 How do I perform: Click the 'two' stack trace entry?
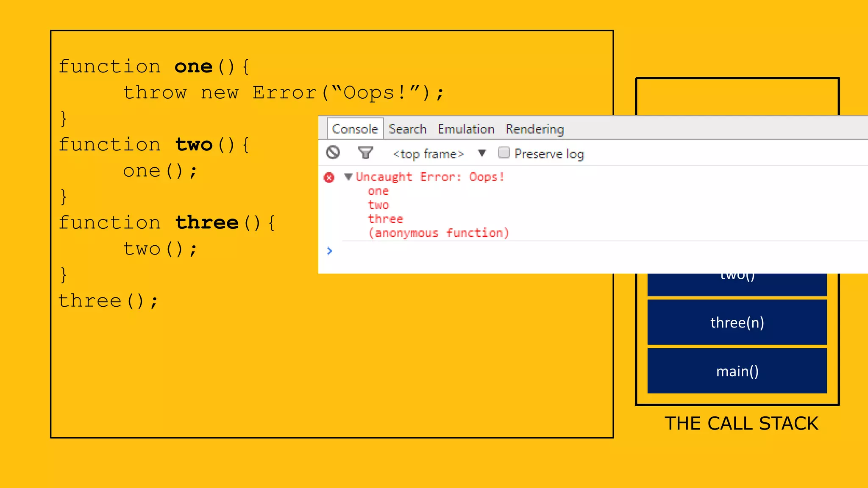tap(378, 205)
